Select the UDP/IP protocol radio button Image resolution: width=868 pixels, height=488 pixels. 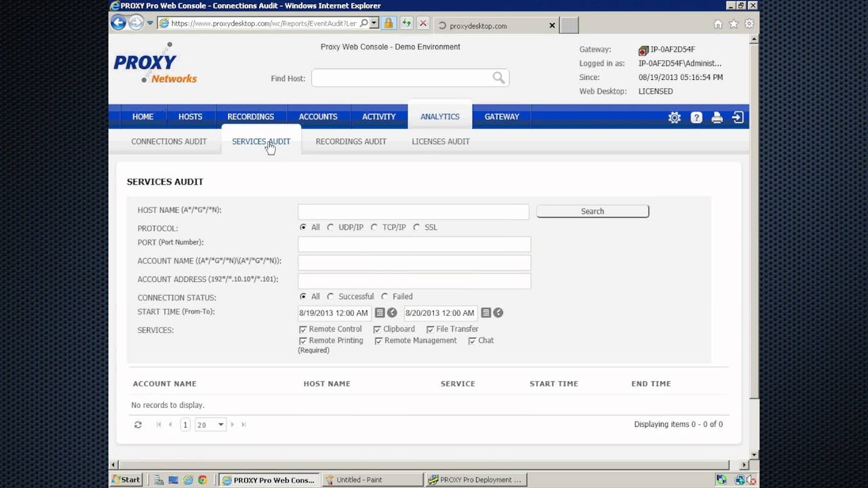[x=330, y=227]
